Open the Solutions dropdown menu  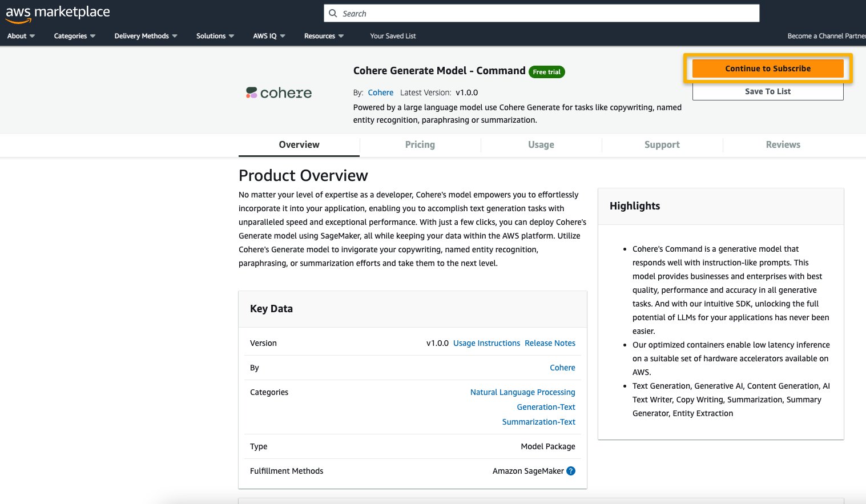[x=215, y=36]
